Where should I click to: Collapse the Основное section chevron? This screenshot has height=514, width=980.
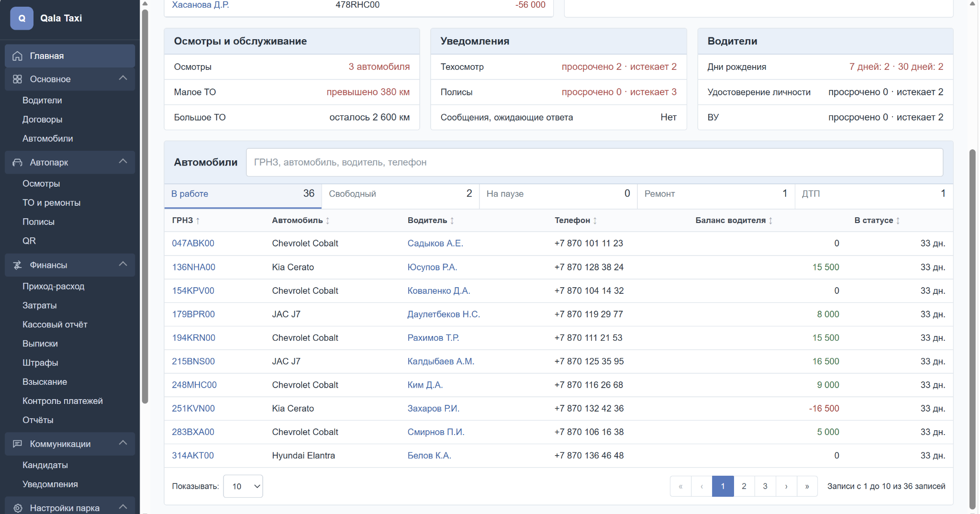click(123, 78)
